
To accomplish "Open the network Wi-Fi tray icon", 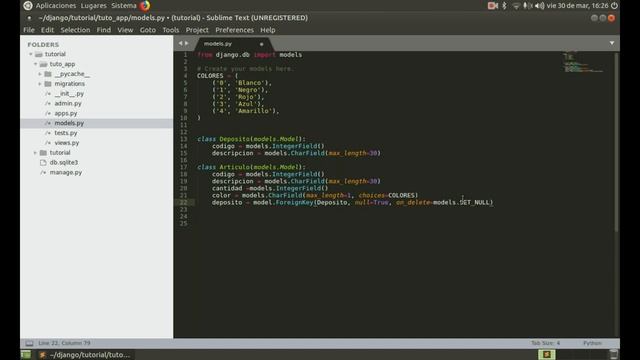I will 516,6.
